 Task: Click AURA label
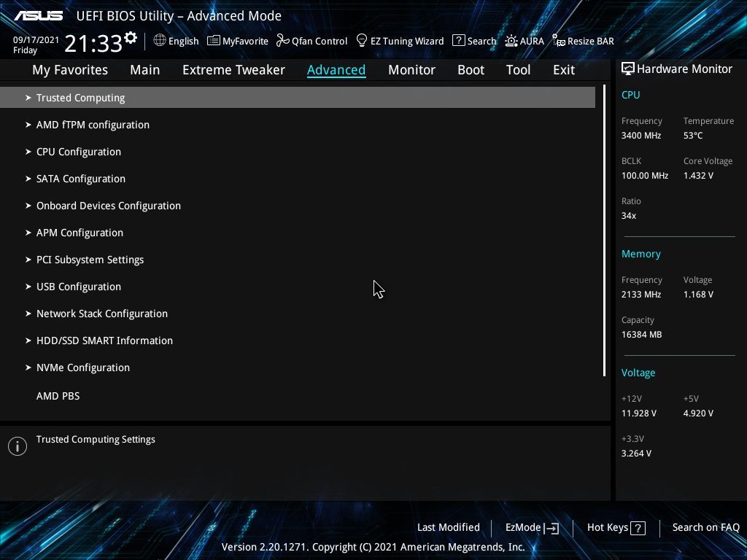[x=532, y=41]
